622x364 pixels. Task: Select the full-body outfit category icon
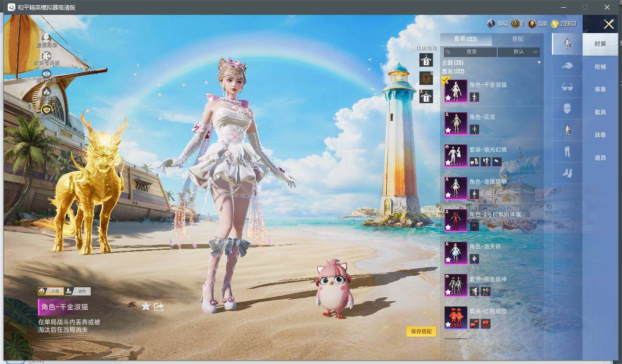[567, 44]
